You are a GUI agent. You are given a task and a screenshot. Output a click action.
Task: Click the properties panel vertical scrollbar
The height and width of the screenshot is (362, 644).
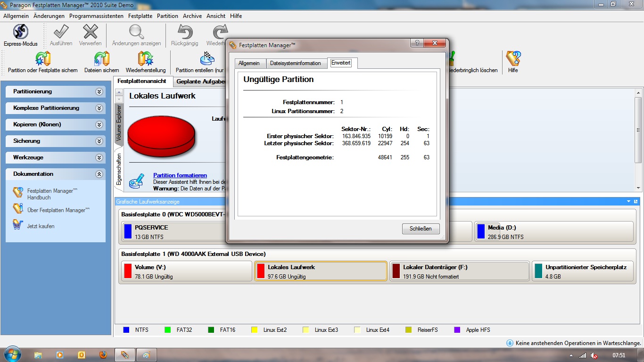pos(638,140)
